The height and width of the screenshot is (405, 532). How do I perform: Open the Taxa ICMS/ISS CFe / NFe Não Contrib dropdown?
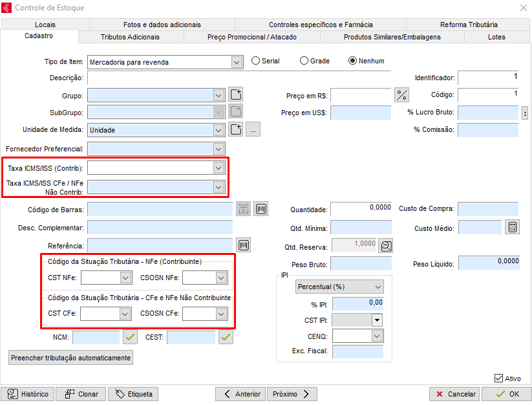[x=218, y=187]
